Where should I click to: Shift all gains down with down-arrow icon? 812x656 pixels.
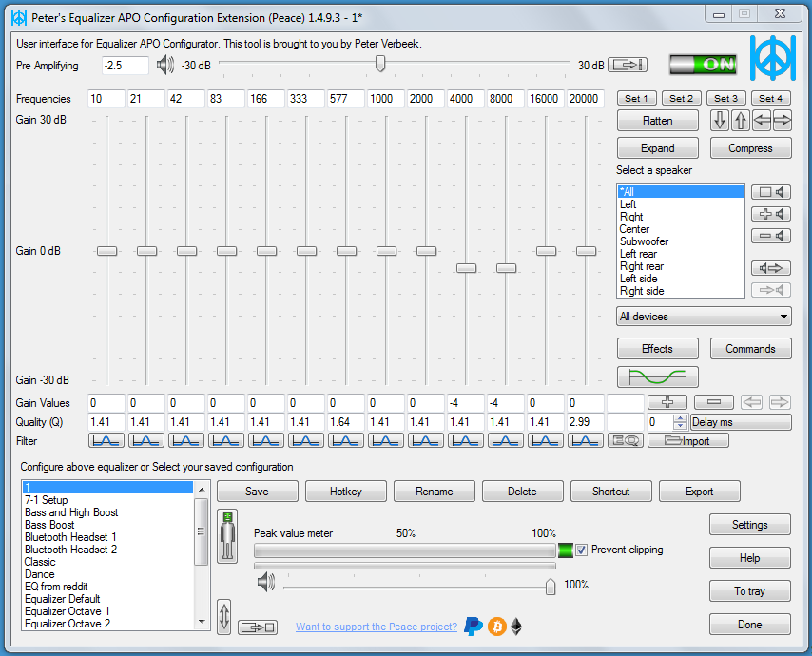point(720,121)
